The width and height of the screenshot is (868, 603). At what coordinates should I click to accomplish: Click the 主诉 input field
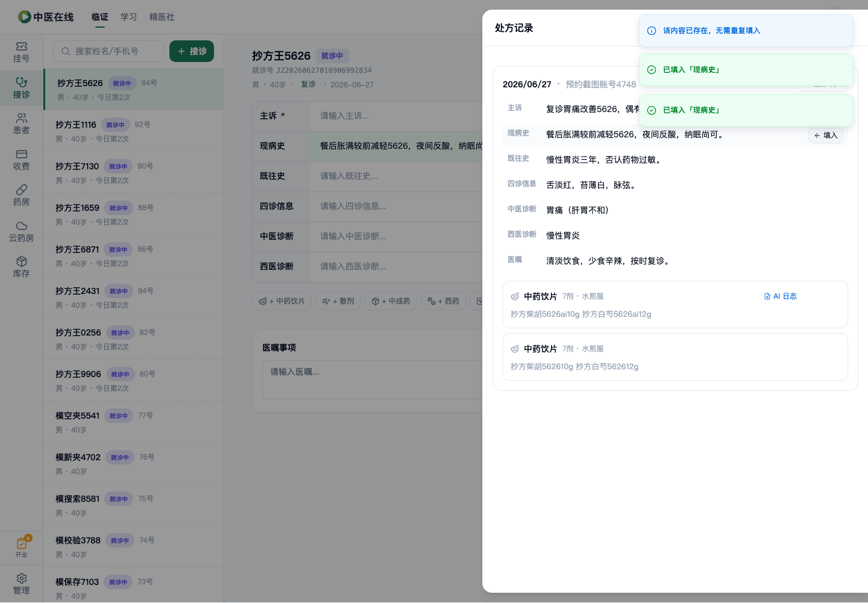(397, 116)
